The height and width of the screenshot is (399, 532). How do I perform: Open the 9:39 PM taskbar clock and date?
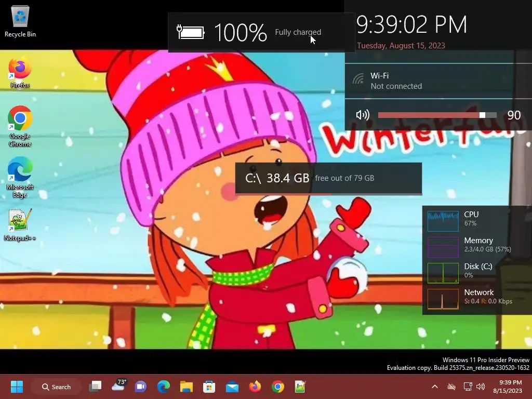pyautogui.click(x=508, y=387)
